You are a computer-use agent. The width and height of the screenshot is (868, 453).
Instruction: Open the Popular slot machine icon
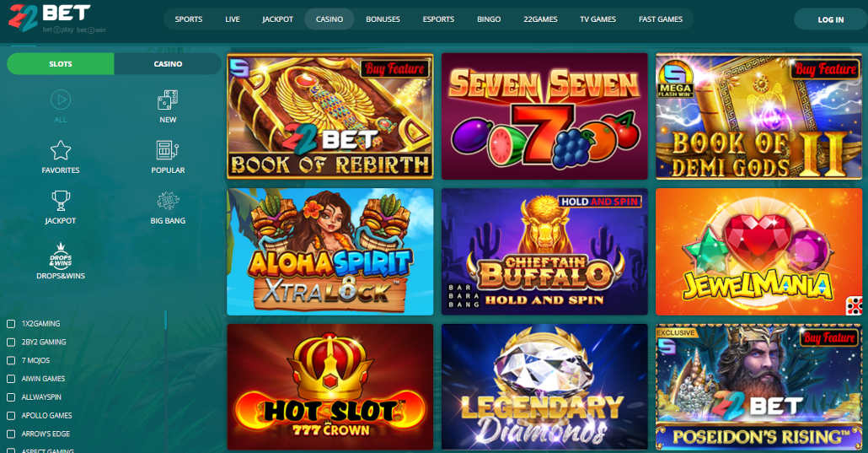click(168, 151)
